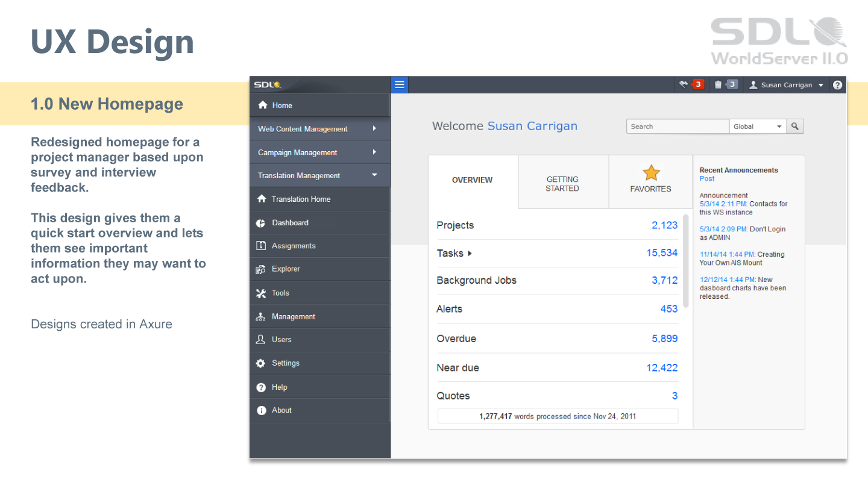Click the hamburger menu icon in top bar
868x488 pixels.
(399, 85)
